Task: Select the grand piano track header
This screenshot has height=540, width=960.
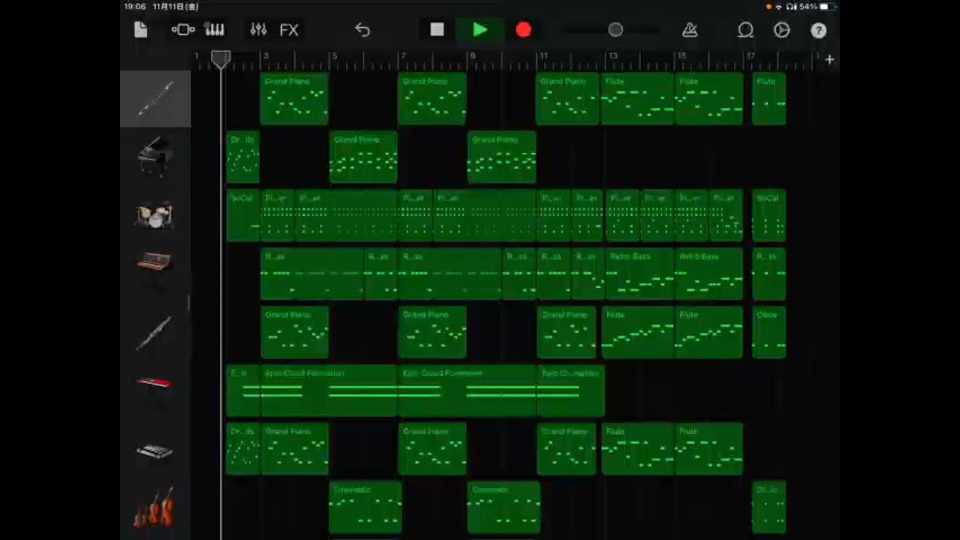Action: coord(156,157)
